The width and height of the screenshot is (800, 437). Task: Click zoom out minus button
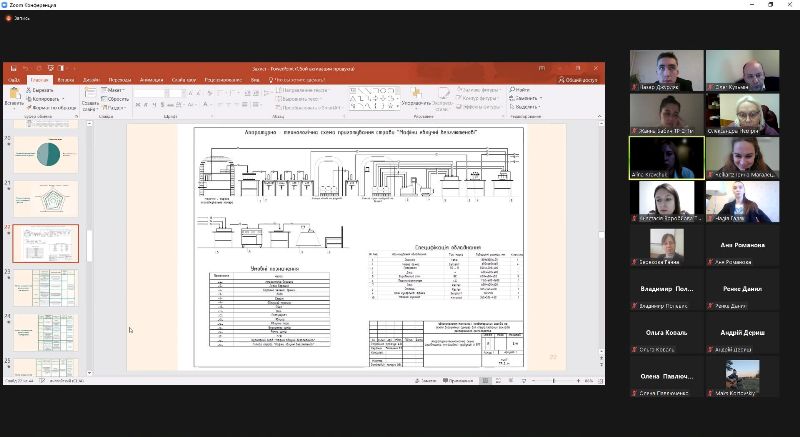pos(533,381)
